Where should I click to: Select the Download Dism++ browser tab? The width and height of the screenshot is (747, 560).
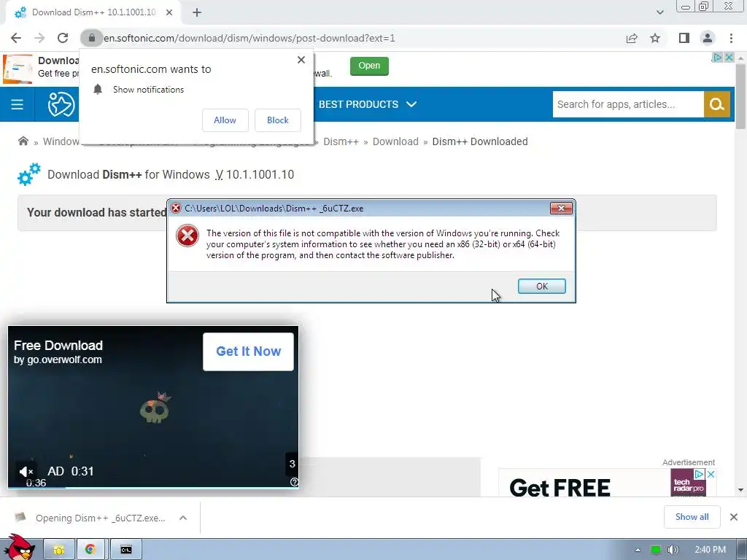(x=93, y=12)
